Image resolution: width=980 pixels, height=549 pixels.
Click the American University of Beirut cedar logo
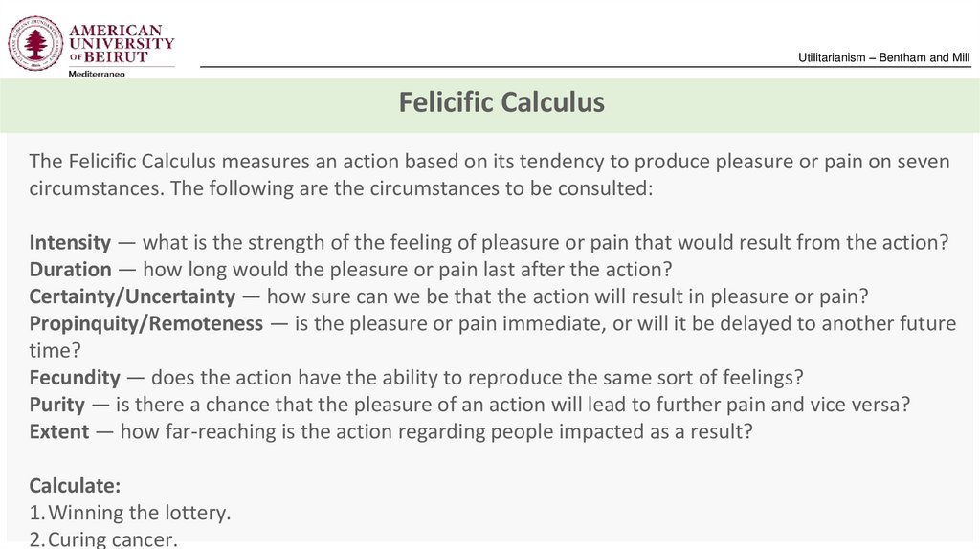35,42
